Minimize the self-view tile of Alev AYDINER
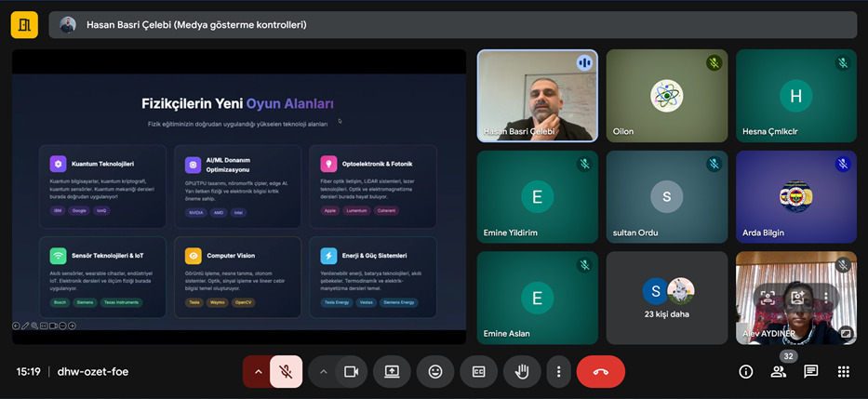 coord(846,332)
